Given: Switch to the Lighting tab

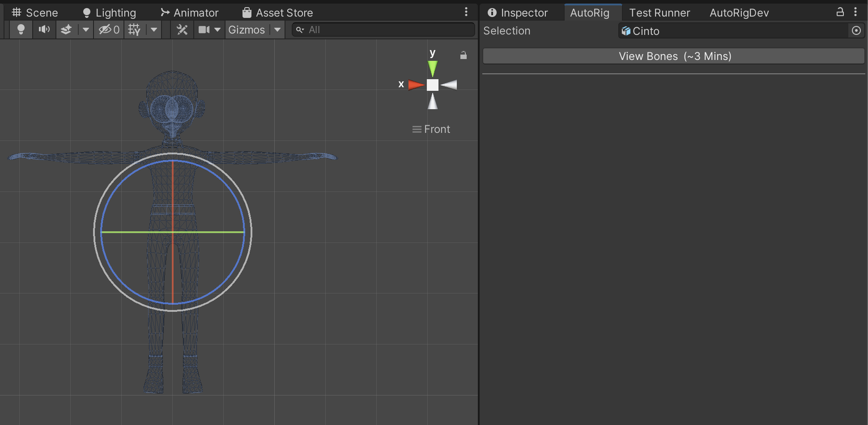Looking at the screenshot, I should (x=110, y=13).
